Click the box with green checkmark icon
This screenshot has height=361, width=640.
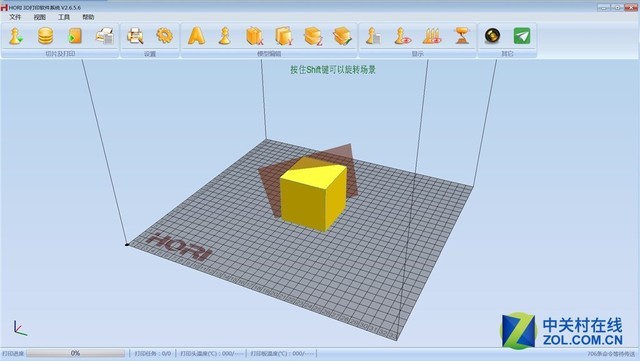click(x=342, y=36)
